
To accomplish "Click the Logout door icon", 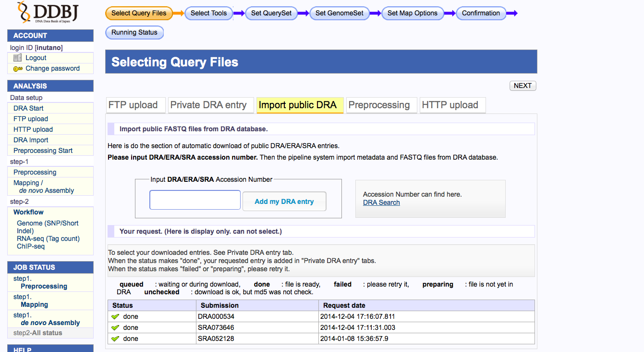I will pos(18,58).
